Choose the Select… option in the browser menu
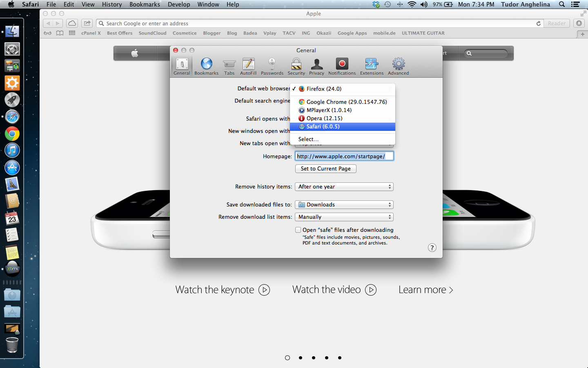 coord(342,139)
